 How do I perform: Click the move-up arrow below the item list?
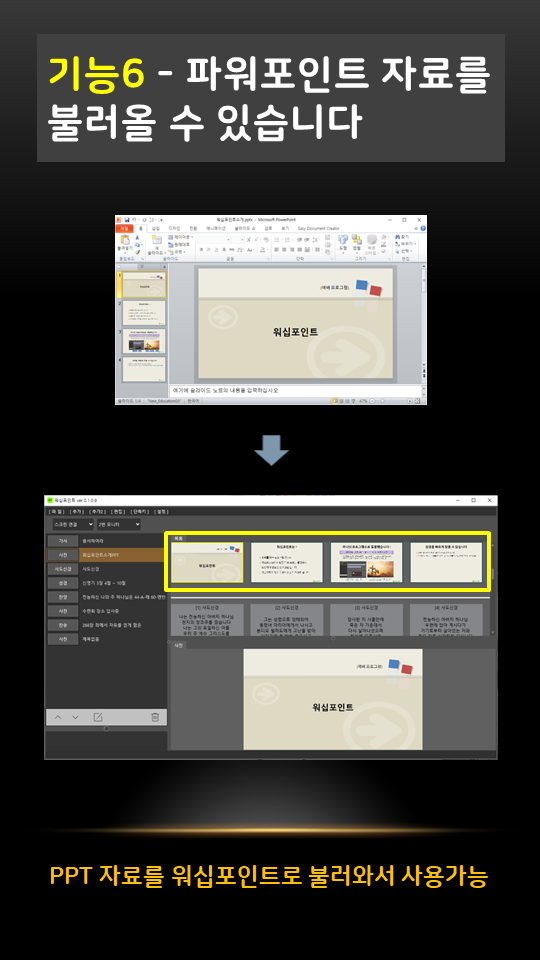(58, 717)
